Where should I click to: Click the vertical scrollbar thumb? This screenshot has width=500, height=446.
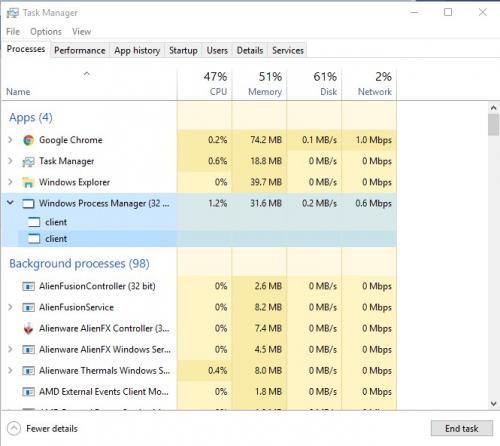click(x=494, y=125)
